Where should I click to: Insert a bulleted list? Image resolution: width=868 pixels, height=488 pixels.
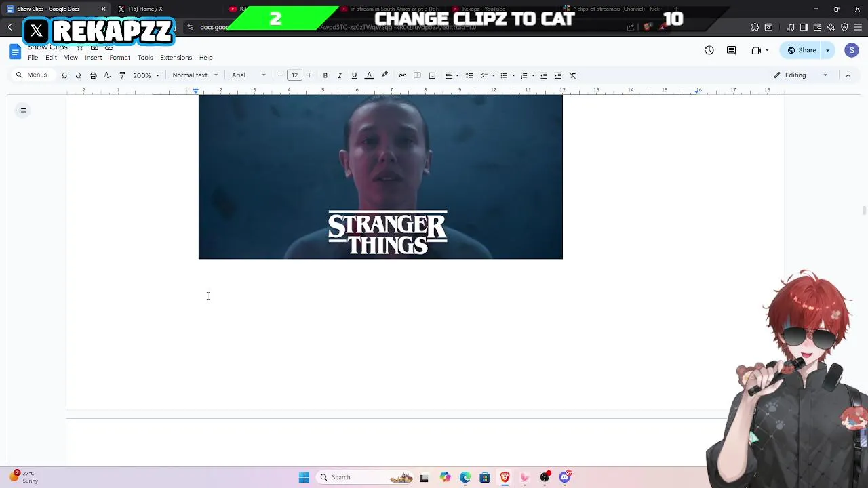click(504, 75)
